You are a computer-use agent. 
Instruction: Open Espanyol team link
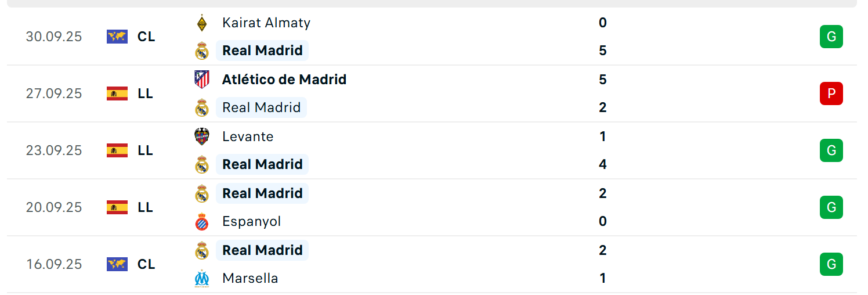tap(251, 221)
